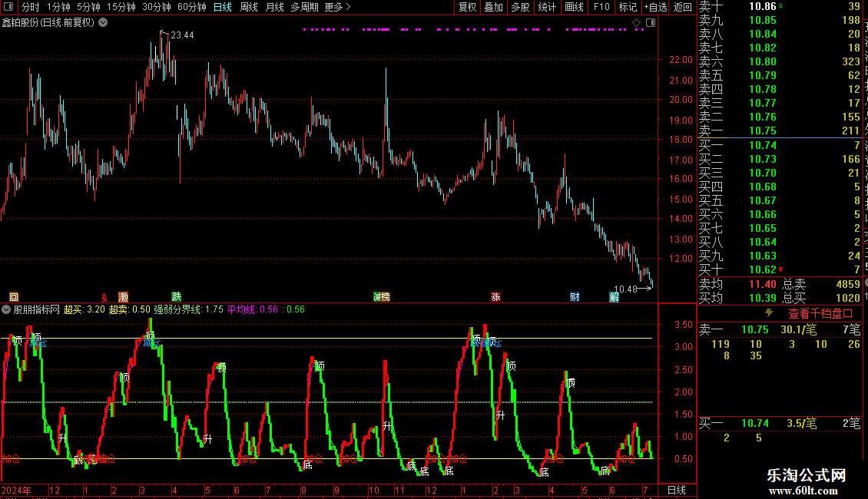Screen dimensions: 868x499
Task: Click the 买一 price 10.74 row
Action: [x=780, y=145]
